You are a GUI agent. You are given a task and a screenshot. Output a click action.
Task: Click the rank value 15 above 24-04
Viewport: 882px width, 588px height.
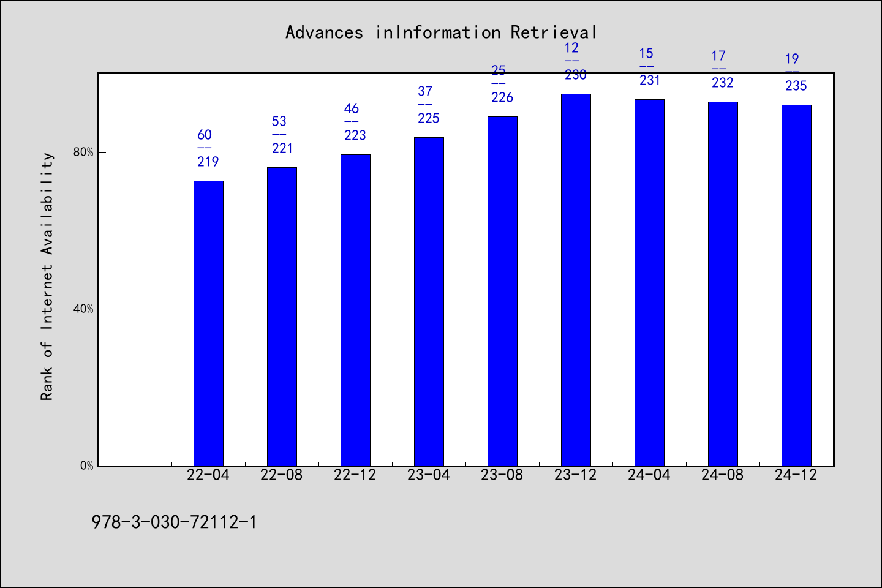646,54
